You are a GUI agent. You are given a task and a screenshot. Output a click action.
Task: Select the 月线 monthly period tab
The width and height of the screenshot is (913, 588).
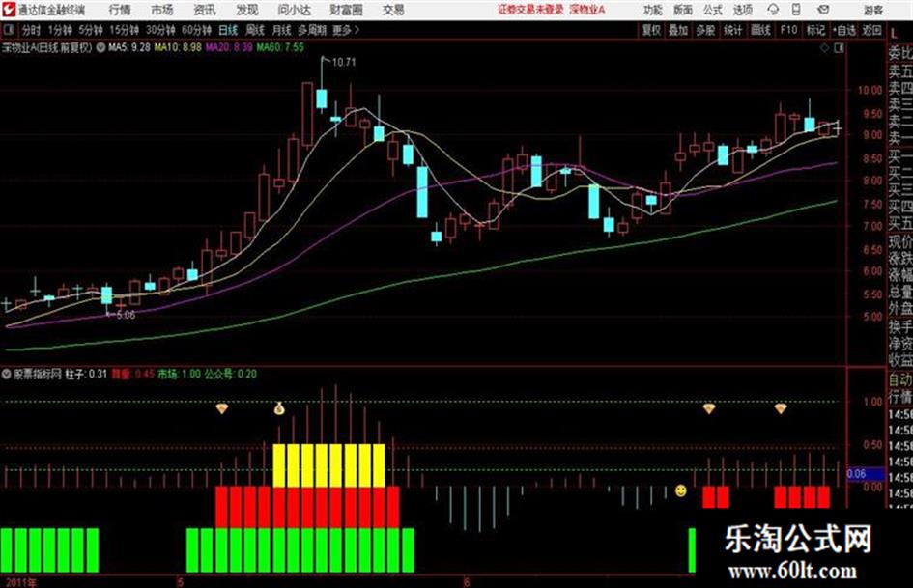click(x=281, y=30)
